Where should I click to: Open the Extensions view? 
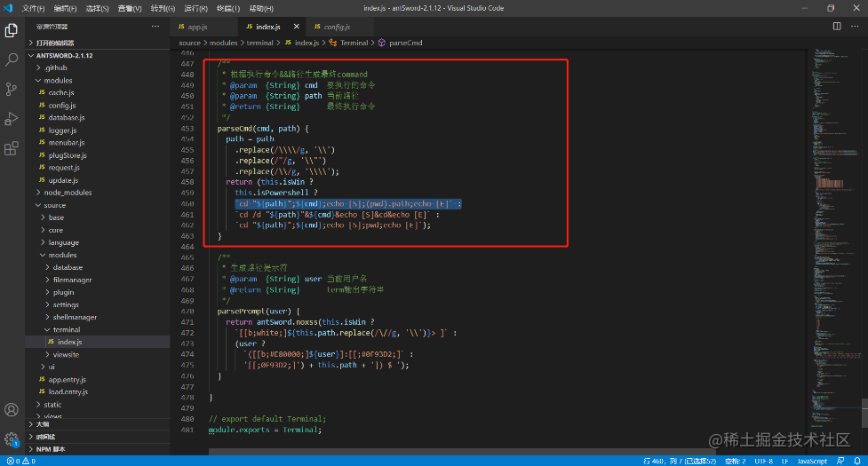coord(11,148)
